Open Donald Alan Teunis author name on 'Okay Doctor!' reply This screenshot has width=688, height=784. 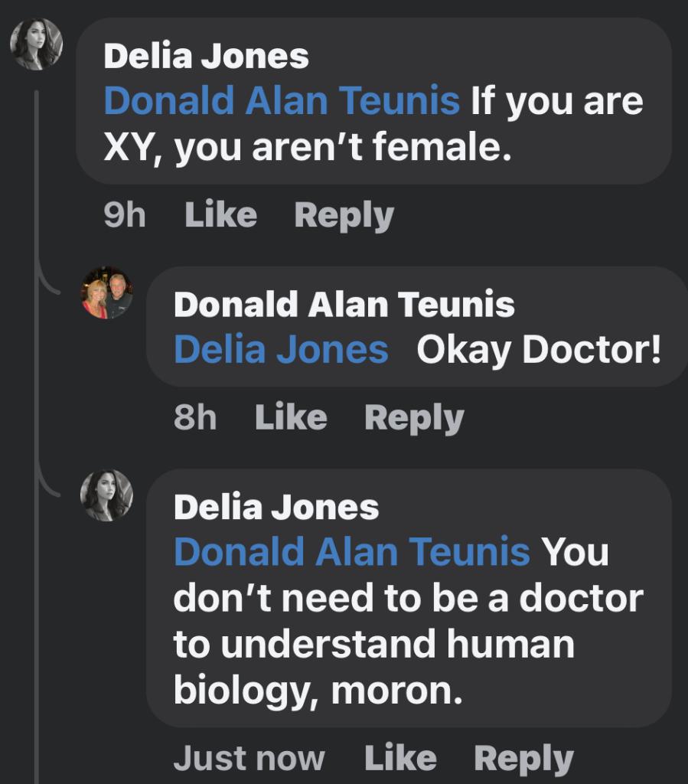pyautogui.click(x=344, y=305)
